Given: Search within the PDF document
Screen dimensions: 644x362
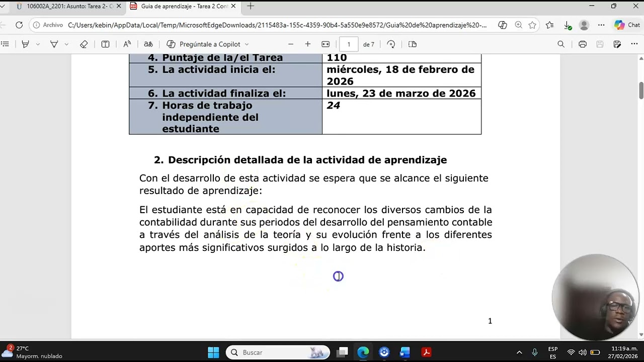Looking at the screenshot, I should coord(561,44).
